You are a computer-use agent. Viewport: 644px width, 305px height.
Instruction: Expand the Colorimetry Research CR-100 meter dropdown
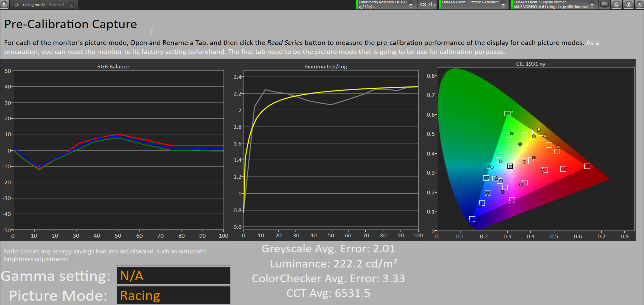(411, 5)
